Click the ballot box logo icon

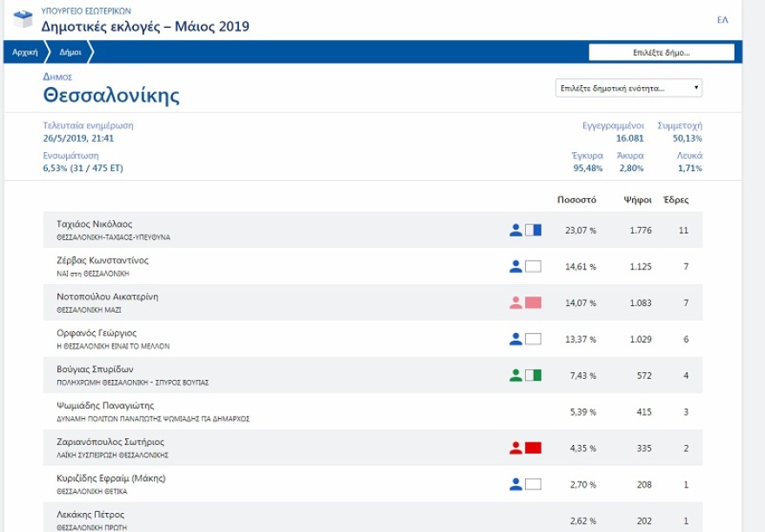[x=23, y=19]
